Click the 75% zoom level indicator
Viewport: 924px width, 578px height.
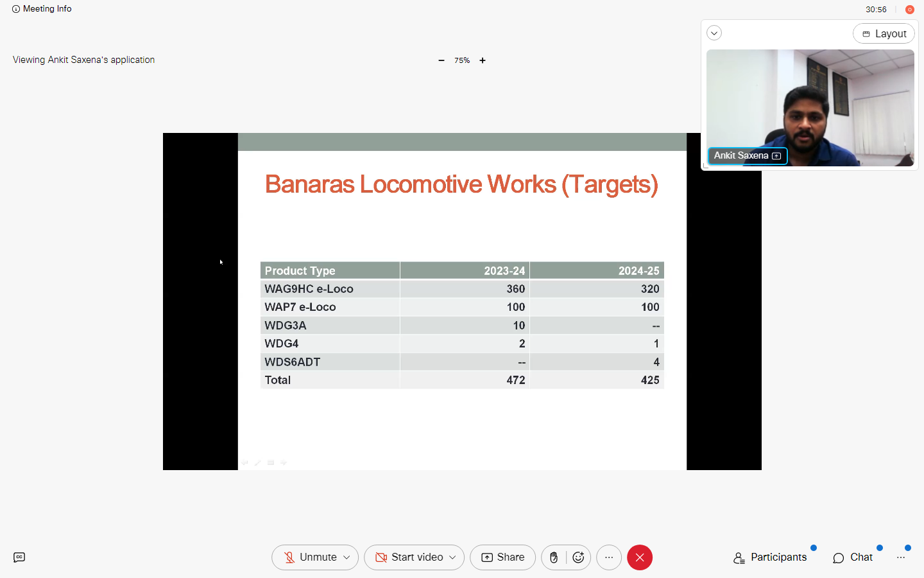[x=462, y=60]
